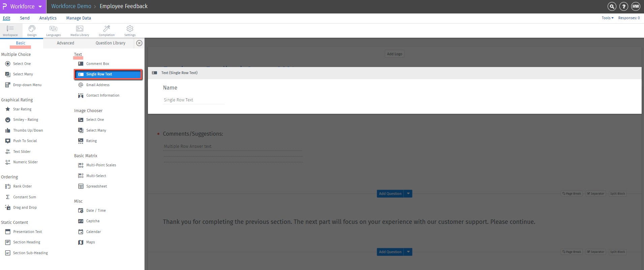Click the help question-mark icon

tap(624, 6)
